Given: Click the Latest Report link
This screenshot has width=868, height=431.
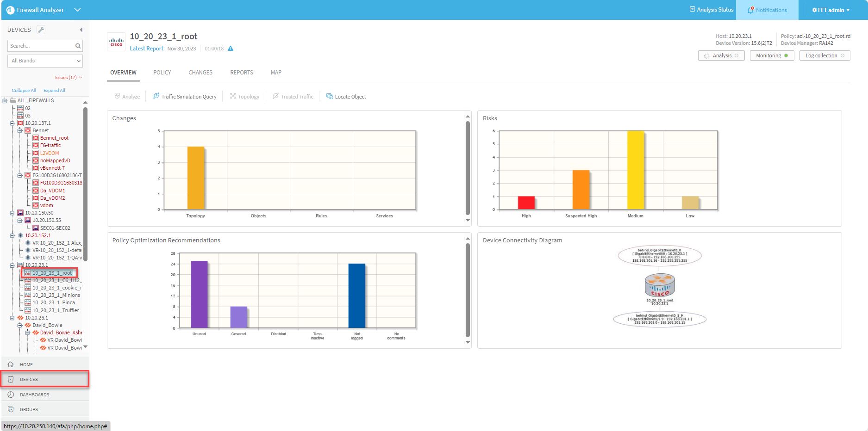Looking at the screenshot, I should pyautogui.click(x=146, y=49).
